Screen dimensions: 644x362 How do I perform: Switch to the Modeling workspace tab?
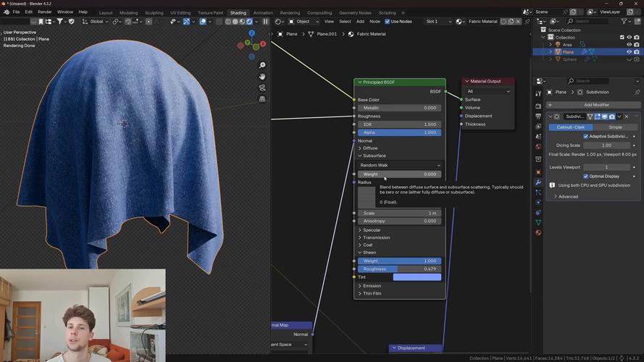tap(128, 13)
